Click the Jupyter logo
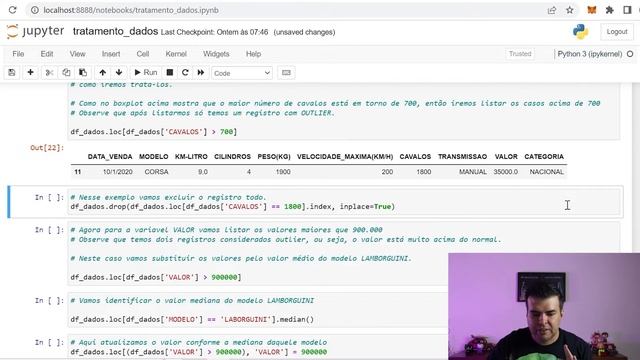The height and width of the screenshot is (360, 640). coord(35,31)
